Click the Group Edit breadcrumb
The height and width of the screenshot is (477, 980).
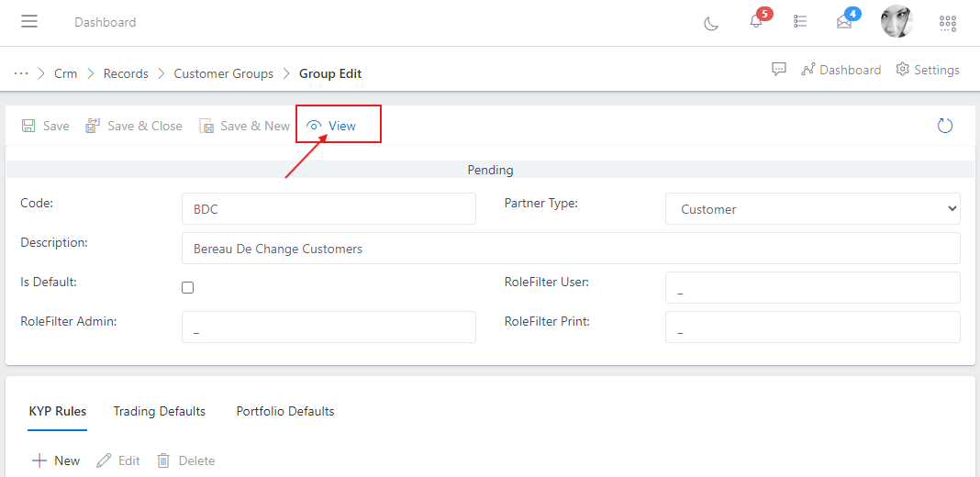pos(330,73)
